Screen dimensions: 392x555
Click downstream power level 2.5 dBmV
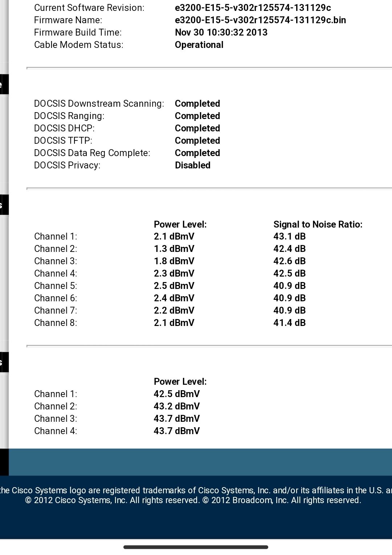(x=174, y=286)
